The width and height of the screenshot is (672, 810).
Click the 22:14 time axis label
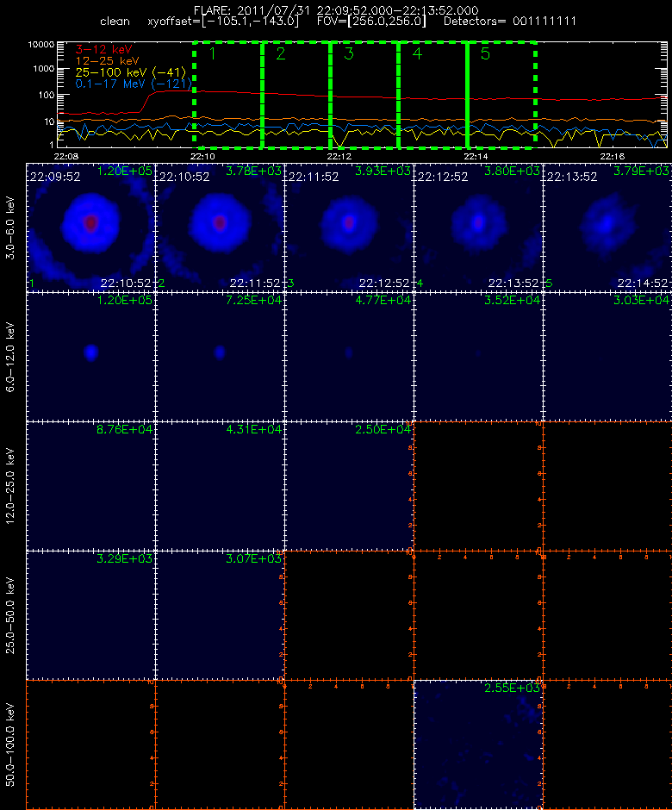[476, 156]
